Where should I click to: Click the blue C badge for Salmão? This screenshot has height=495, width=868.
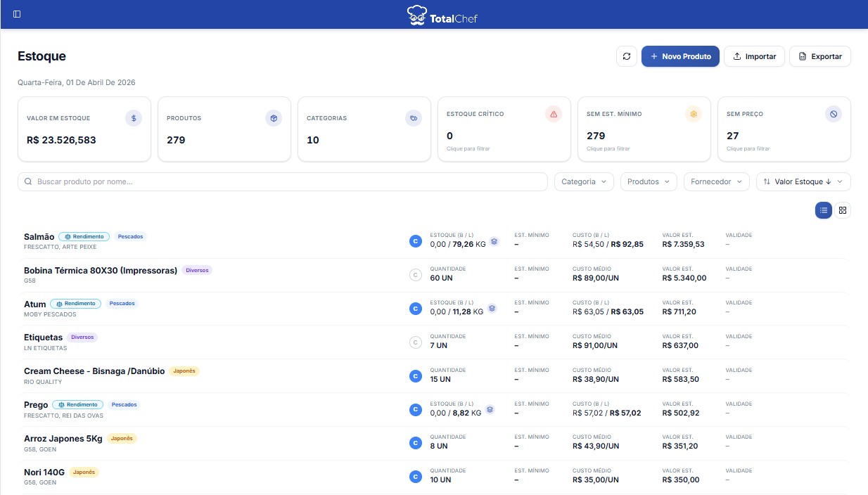tap(415, 241)
